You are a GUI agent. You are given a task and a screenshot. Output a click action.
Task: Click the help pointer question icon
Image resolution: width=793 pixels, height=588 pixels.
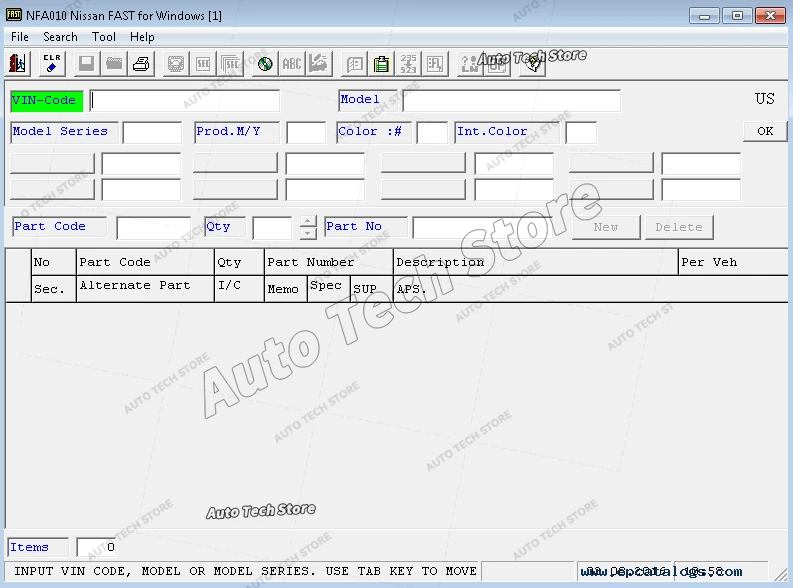(533, 64)
